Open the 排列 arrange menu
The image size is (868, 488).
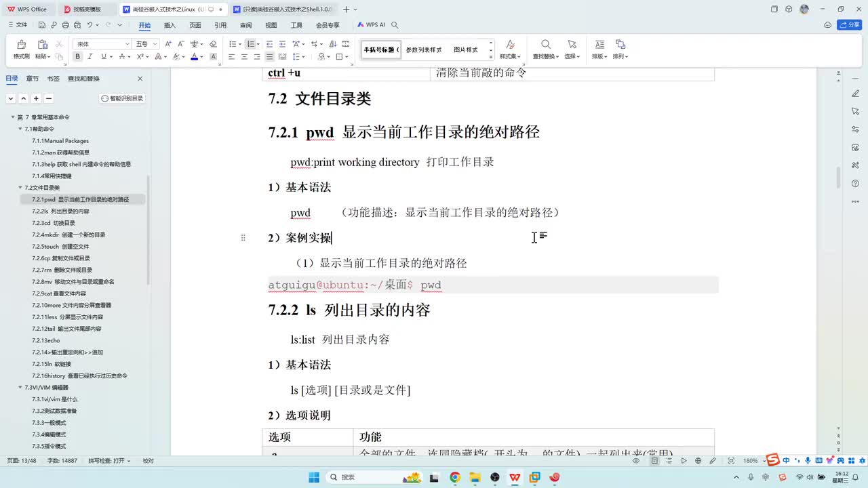point(620,49)
